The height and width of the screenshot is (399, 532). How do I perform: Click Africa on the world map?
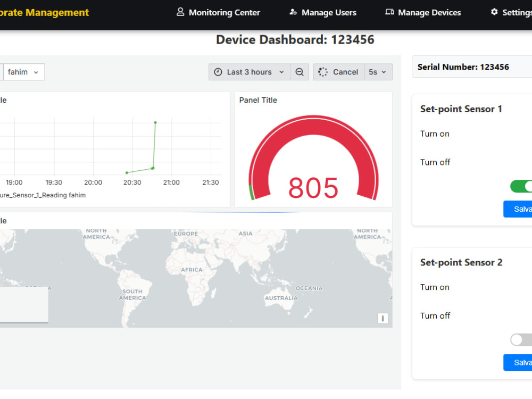point(192,270)
